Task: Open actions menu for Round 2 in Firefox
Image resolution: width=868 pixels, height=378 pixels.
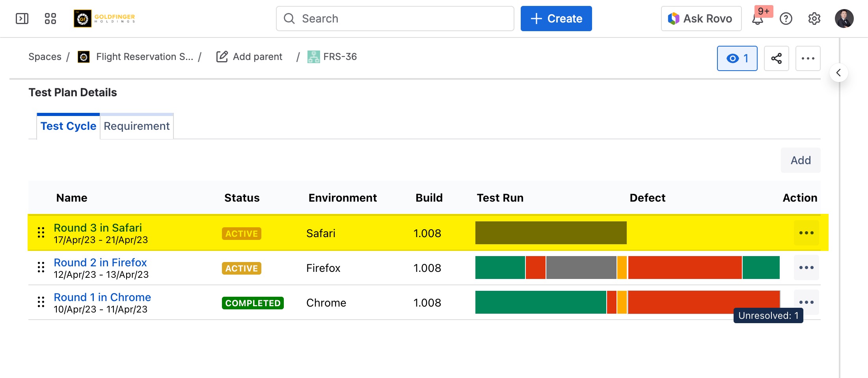Action: click(x=806, y=268)
